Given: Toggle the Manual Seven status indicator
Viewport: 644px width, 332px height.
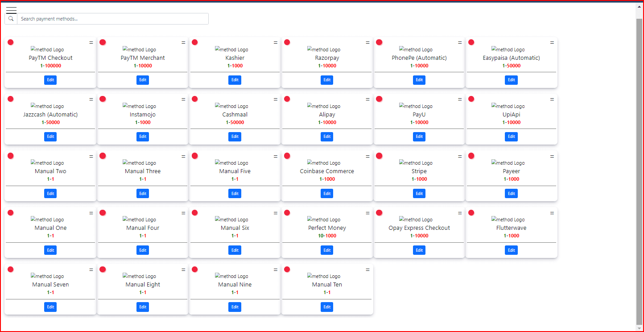Looking at the screenshot, I should [10, 269].
